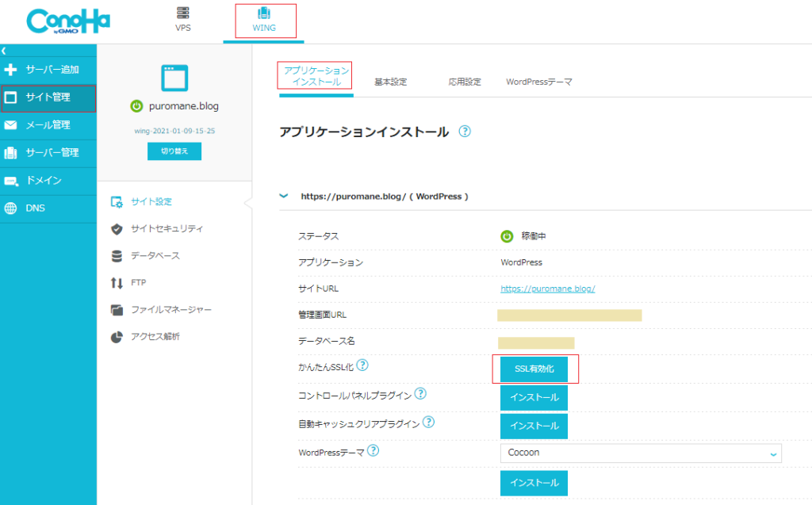Open help for かんたんSSL化
Screen dimensions: 812x505
point(362,365)
